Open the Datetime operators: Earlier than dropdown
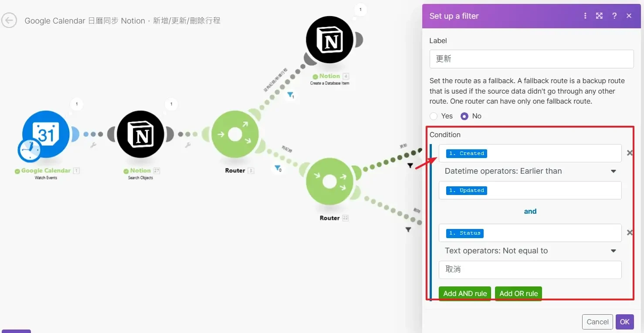The width and height of the screenshot is (644, 333). pyautogui.click(x=530, y=171)
